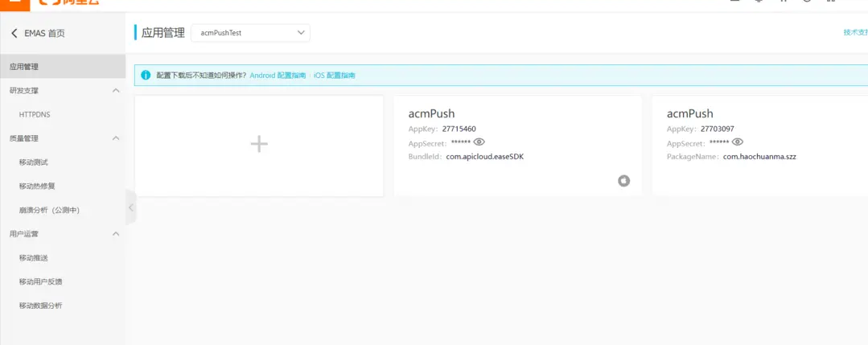Open HTTPDNS menu item

[35, 115]
